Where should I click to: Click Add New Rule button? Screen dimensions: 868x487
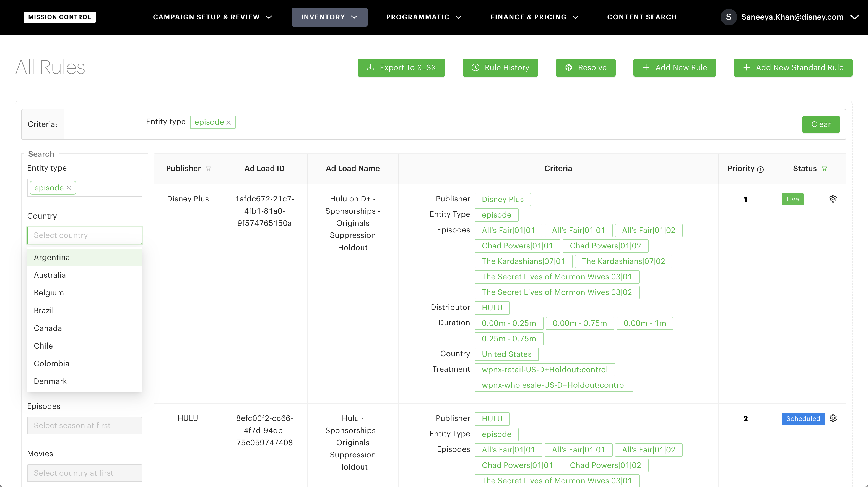675,68
